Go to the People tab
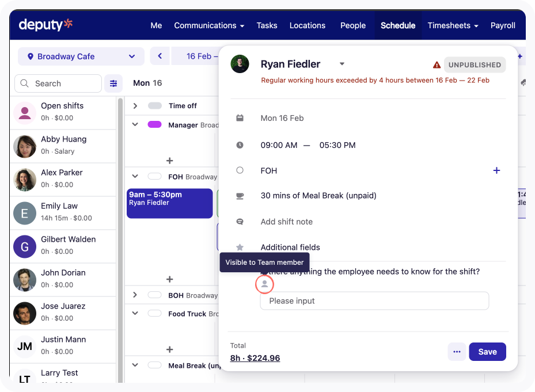Screen dimensions: 535x392 click(352, 25)
